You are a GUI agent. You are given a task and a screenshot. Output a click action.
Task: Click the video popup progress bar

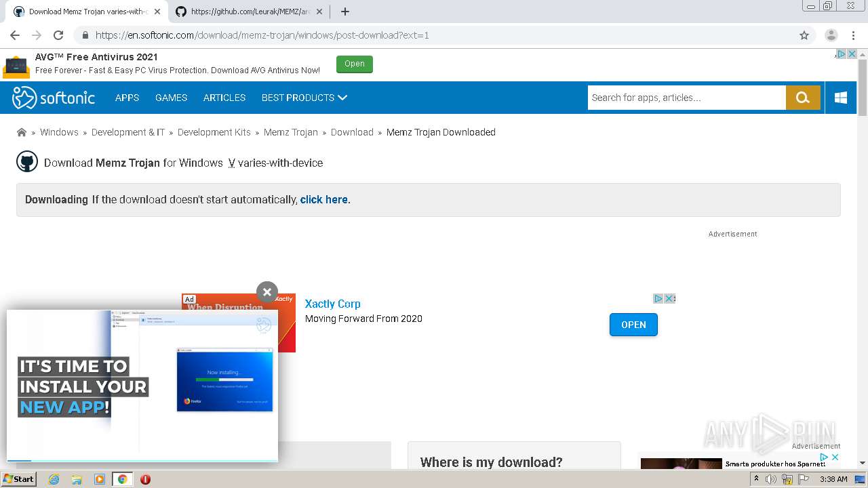142,461
